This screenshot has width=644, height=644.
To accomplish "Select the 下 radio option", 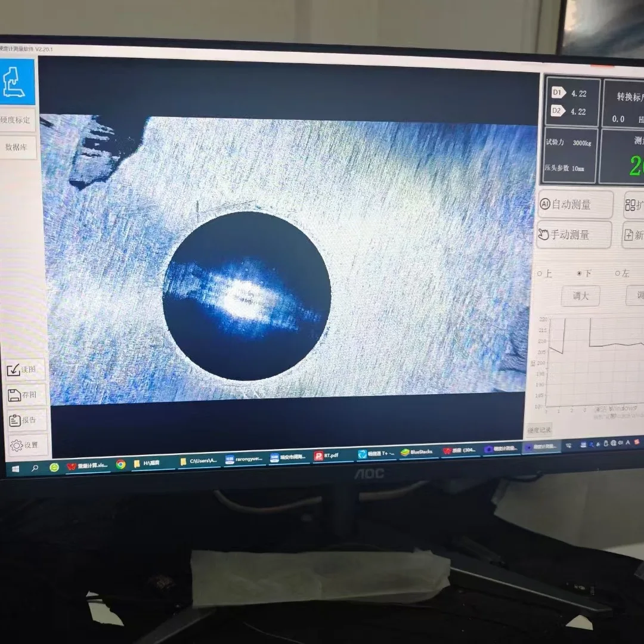I will point(584,273).
